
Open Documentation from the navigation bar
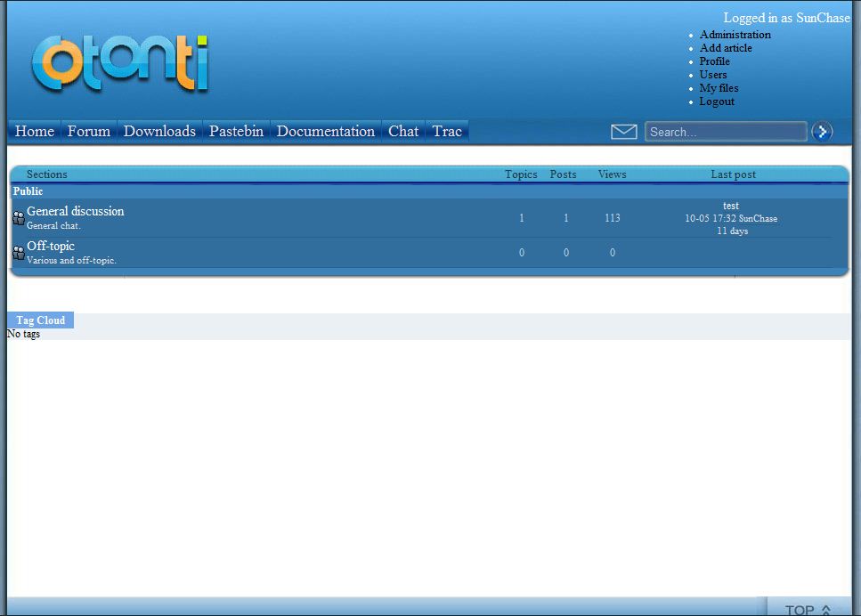[x=325, y=131]
